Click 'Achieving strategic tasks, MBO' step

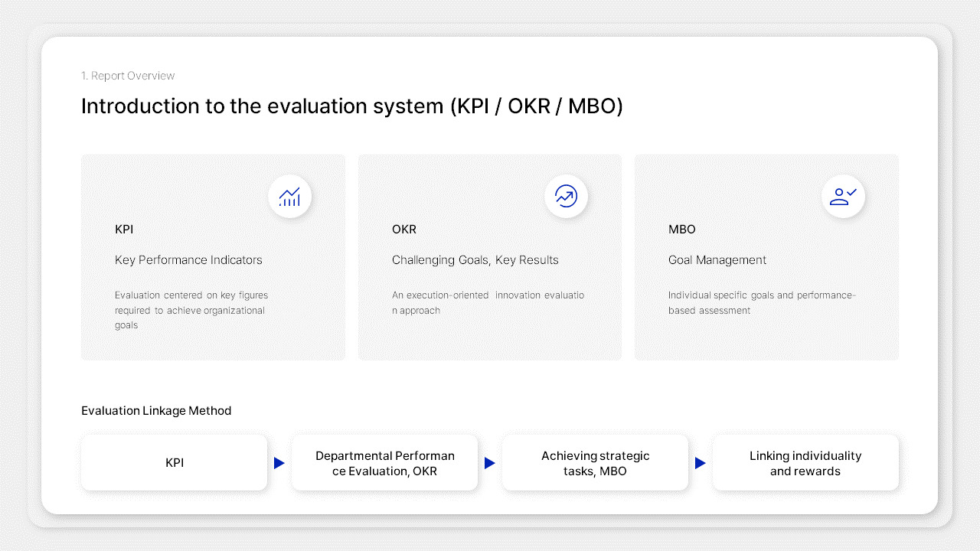[595, 462]
